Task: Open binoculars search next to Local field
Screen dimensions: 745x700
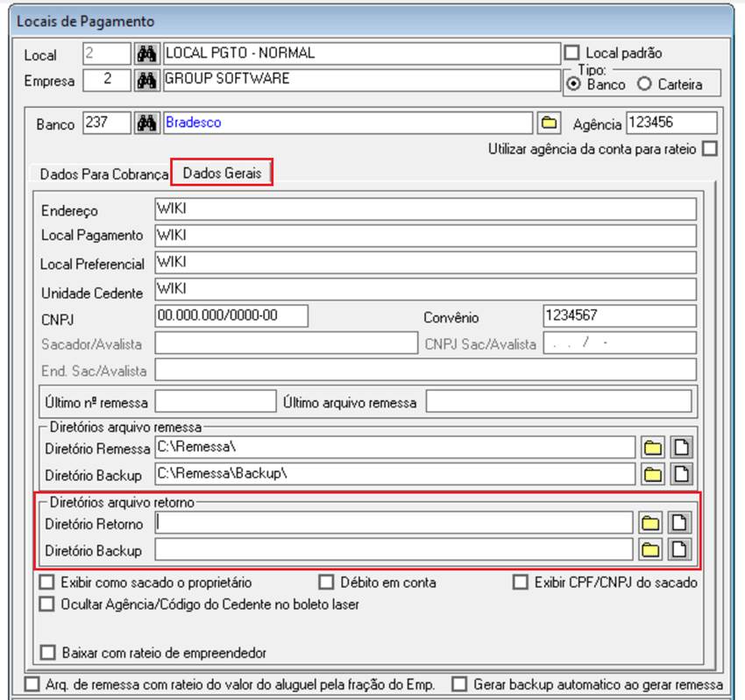Action: [x=147, y=54]
